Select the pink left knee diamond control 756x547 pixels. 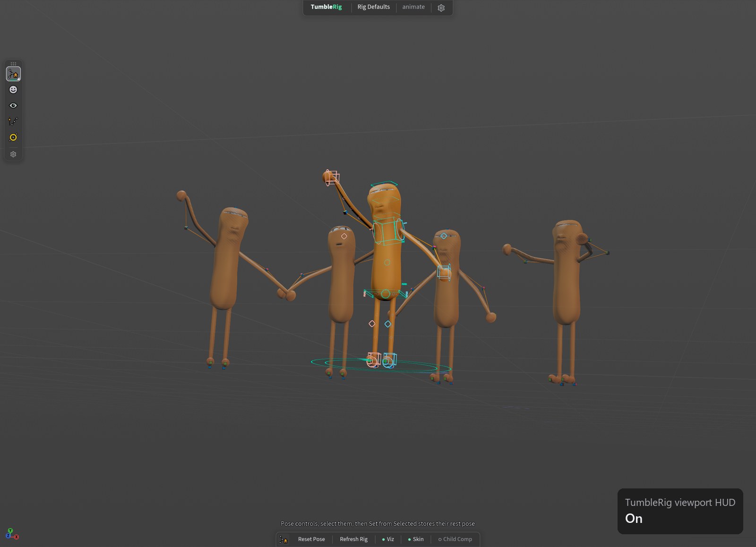coord(372,324)
